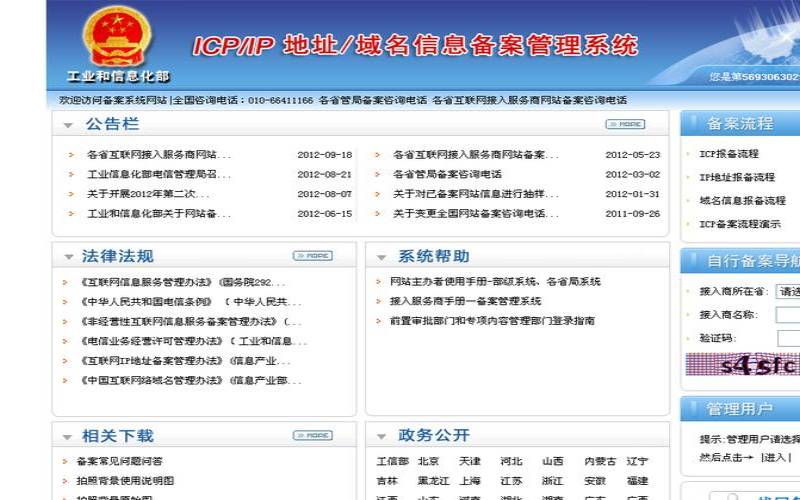This screenshot has height=500, width=800.
Task: Click the triangle arrow beside 系统帮助 heading
Action: click(381, 257)
